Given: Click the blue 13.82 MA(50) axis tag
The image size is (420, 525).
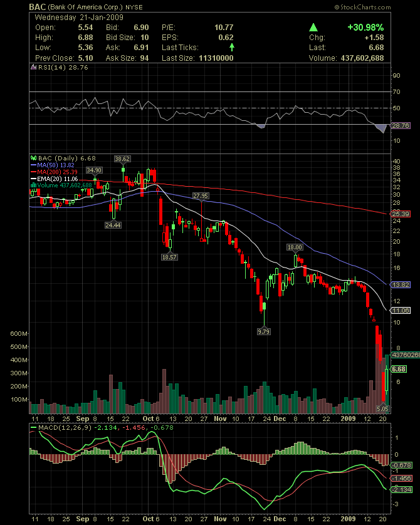Looking at the screenshot, I should click(x=400, y=285).
